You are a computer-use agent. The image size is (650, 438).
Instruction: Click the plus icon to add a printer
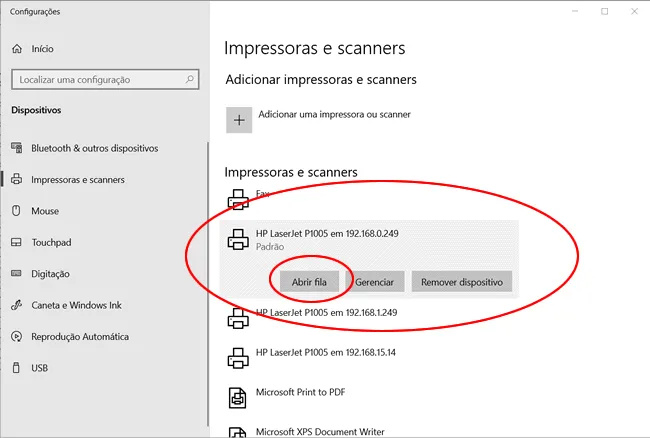point(239,120)
